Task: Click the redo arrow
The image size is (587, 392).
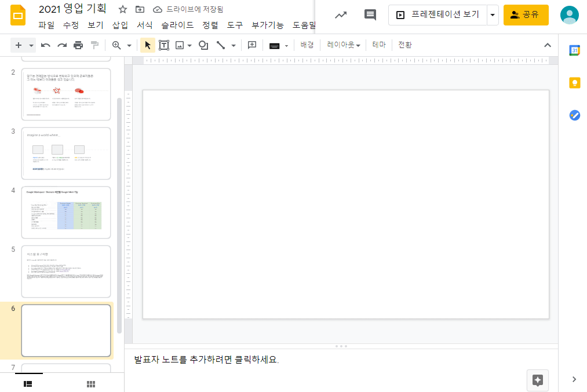Action: pyautogui.click(x=62, y=45)
